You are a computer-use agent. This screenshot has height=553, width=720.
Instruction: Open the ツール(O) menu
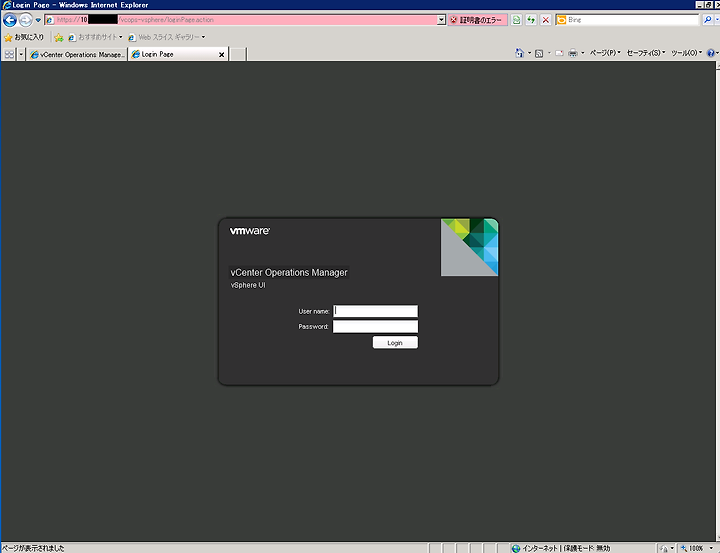point(686,53)
